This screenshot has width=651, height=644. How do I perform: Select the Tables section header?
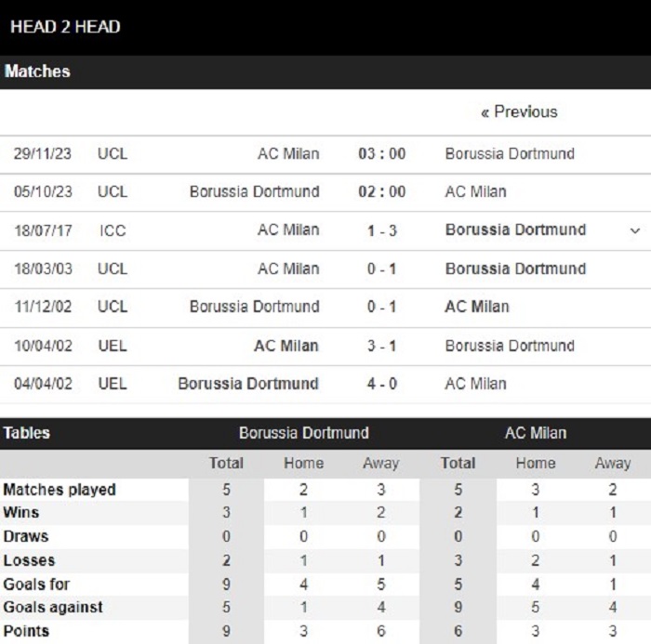pyautogui.click(x=28, y=433)
